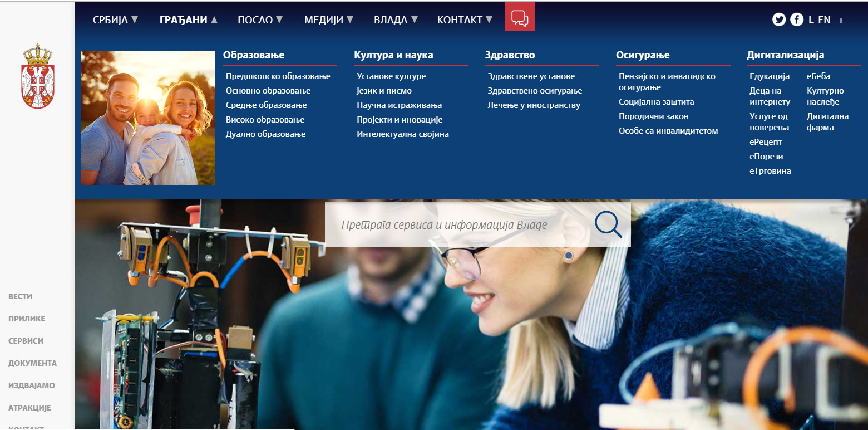Image resolution: width=868 pixels, height=430 pixels.
Task: Open the Осигурање section heading
Action: pyautogui.click(x=643, y=55)
